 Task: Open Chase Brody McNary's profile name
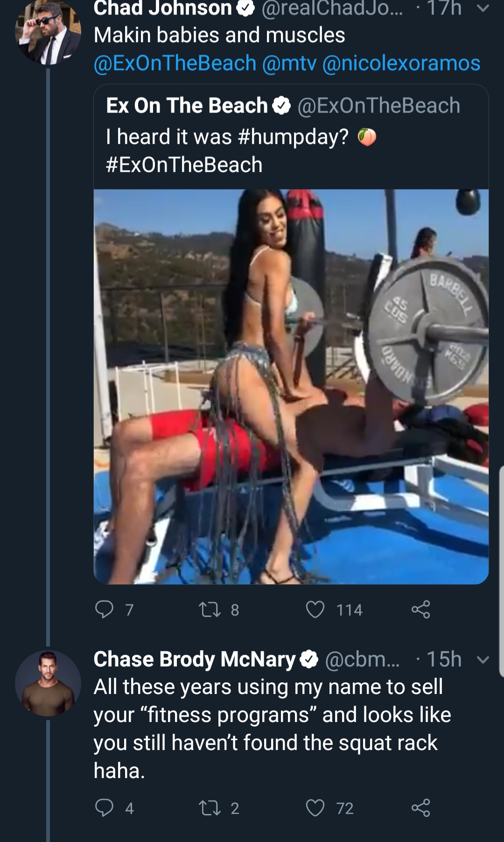point(195,659)
